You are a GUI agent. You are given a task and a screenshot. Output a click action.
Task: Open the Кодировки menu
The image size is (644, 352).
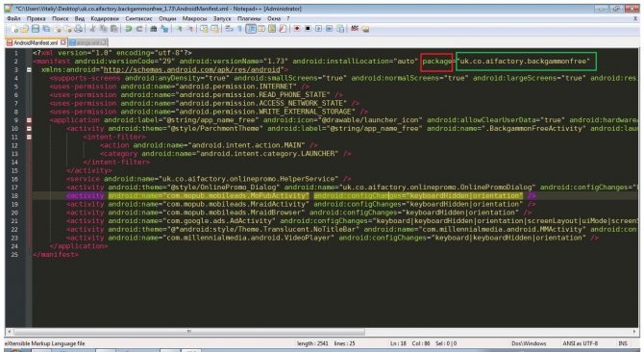click(105, 18)
